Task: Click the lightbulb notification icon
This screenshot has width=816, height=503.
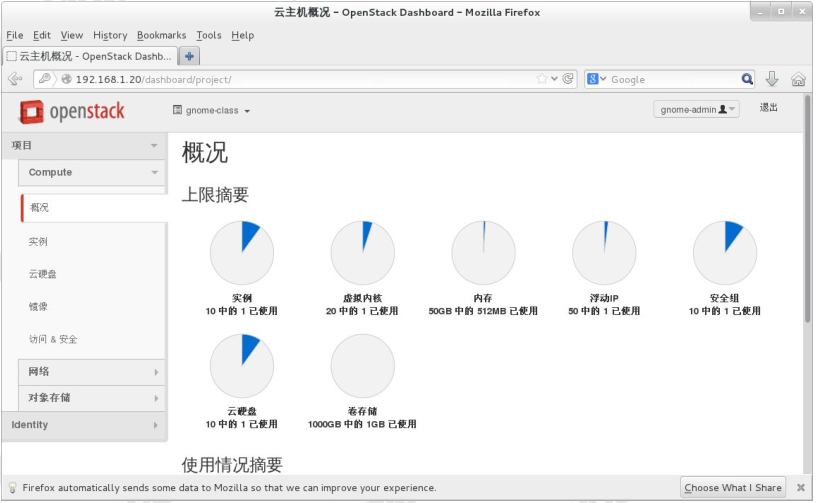Action: pyautogui.click(x=12, y=487)
